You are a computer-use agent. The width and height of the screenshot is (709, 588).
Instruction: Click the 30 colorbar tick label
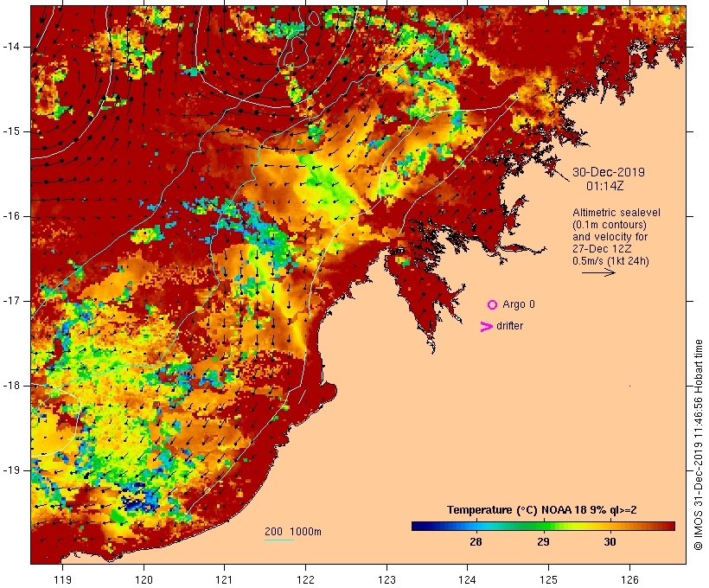(x=610, y=541)
